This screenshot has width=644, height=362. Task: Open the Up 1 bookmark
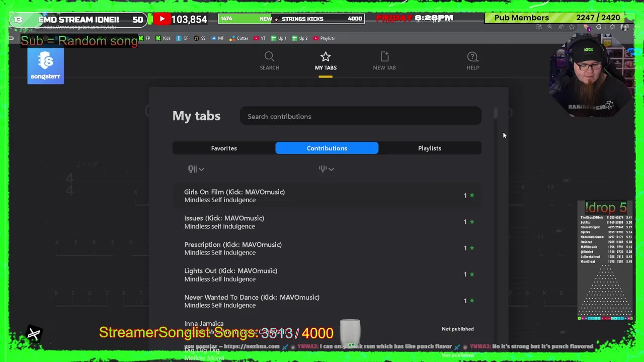click(x=279, y=38)
